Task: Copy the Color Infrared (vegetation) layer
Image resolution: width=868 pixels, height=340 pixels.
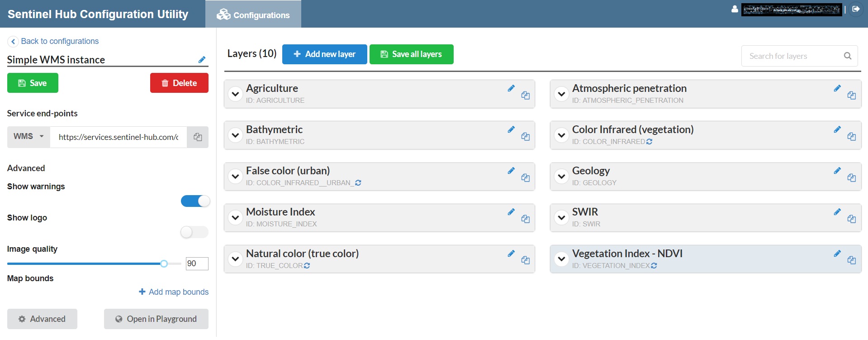Action: 851,136
